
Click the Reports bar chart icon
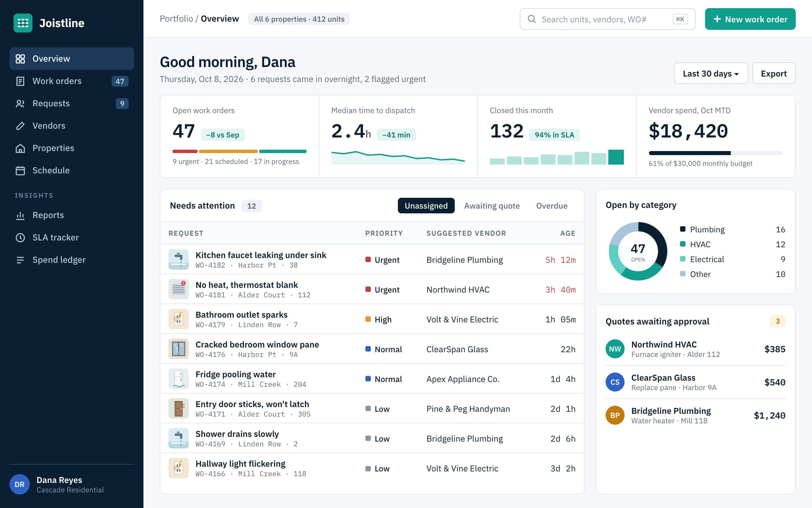coord(20,215)
